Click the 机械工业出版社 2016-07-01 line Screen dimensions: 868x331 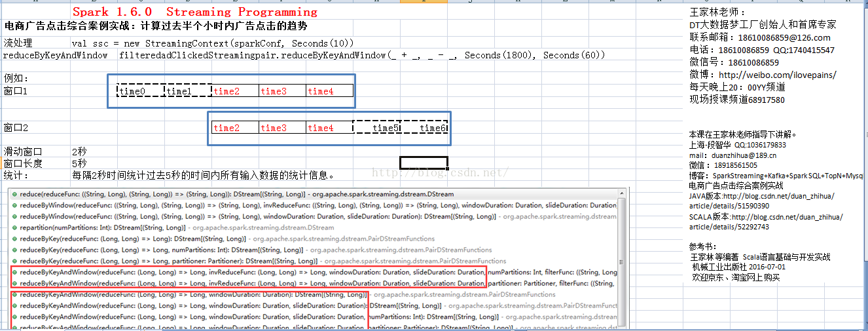click(x=739, y=267)
